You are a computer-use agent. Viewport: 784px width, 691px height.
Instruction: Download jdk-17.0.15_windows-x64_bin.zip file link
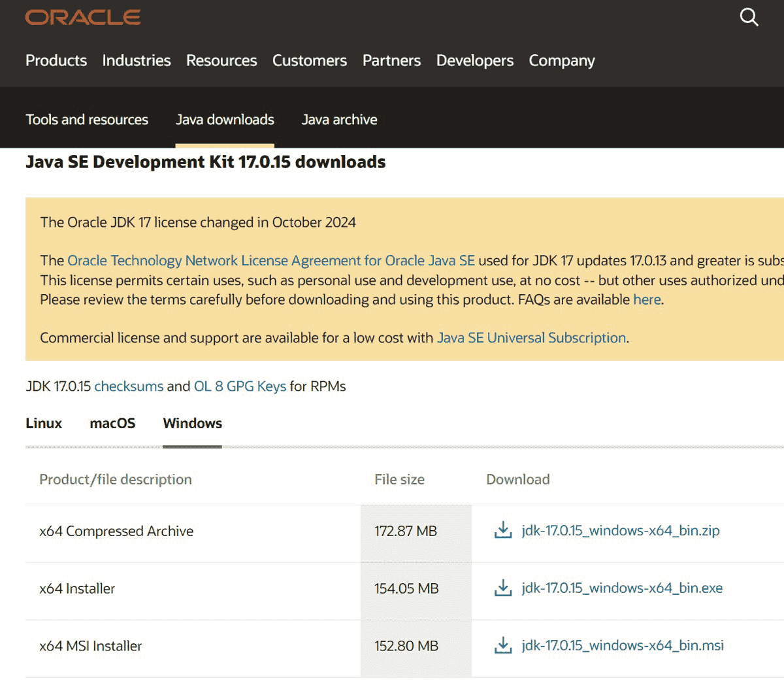coord(620,530)
